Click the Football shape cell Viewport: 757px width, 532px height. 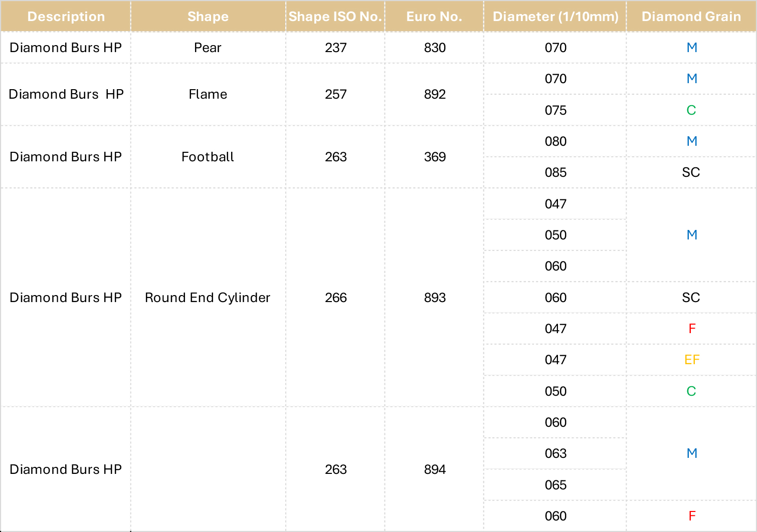tap(208, 157)
